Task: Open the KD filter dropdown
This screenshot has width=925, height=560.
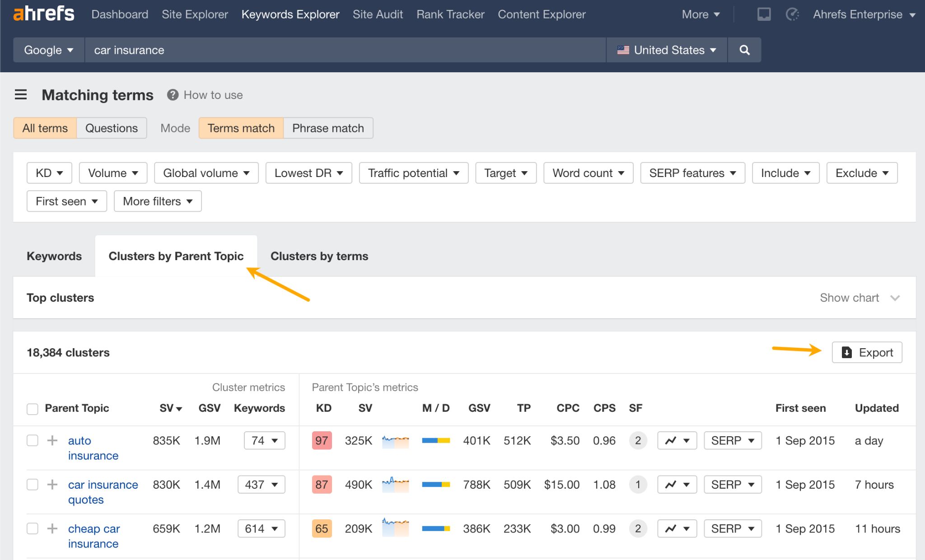Action: 49,173
